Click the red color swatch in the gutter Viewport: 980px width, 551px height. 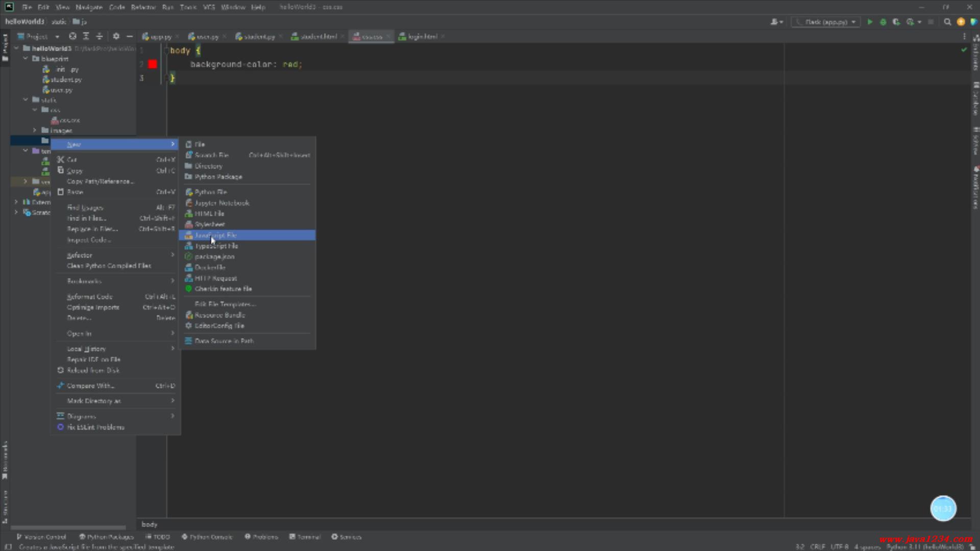(x=153, y=64)
